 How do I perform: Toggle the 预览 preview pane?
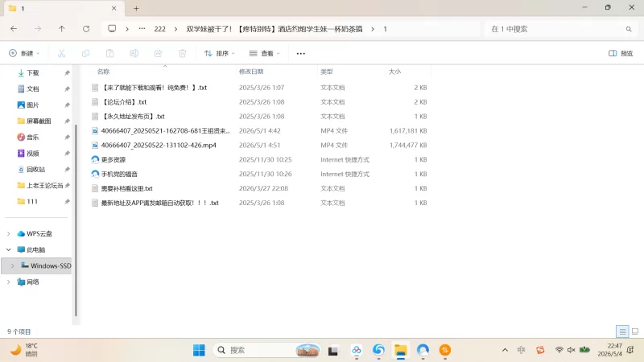621,53
